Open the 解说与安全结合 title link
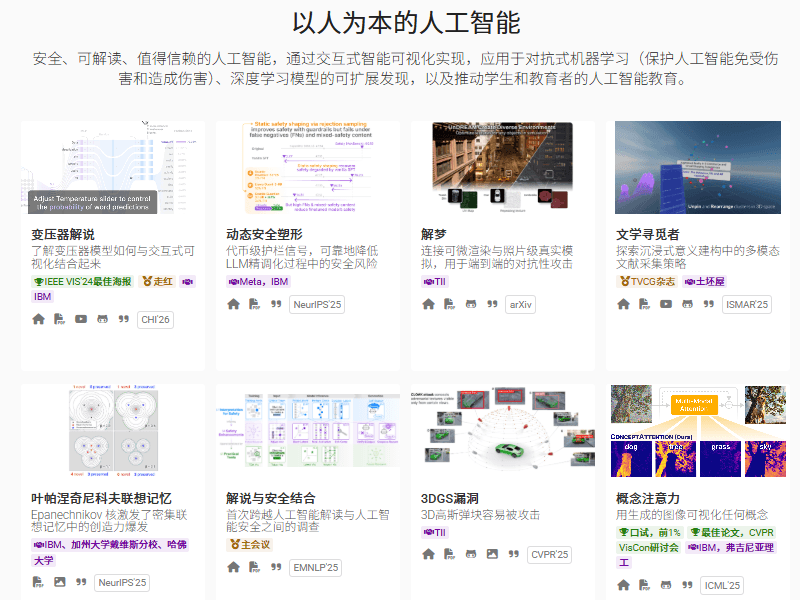The height and width of the screenshot is (600, 800). point(271,498)
